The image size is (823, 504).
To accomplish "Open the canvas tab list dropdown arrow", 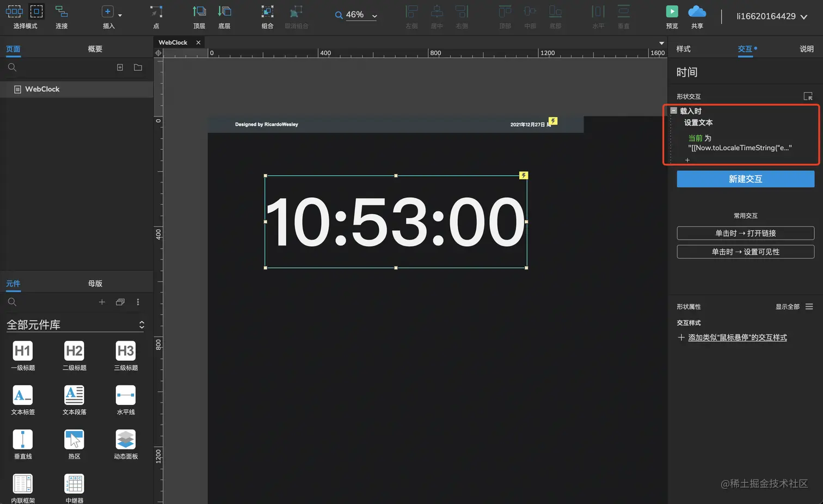I will point(661,43).
